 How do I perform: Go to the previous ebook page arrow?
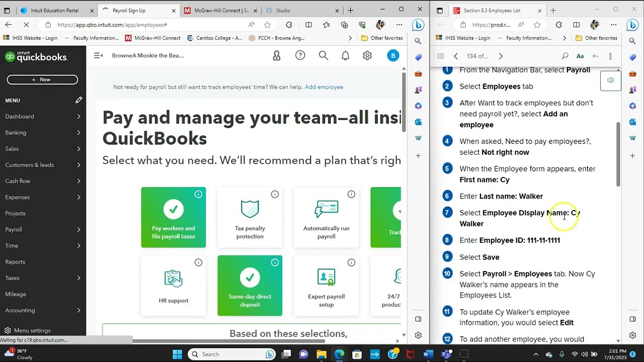click(456, 56)
